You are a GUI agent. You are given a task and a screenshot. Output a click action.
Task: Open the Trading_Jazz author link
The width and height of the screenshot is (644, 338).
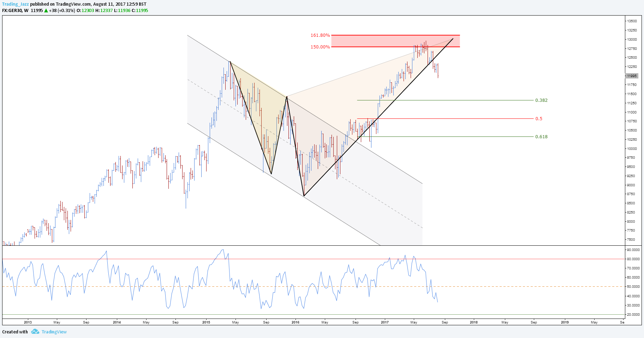15,4
